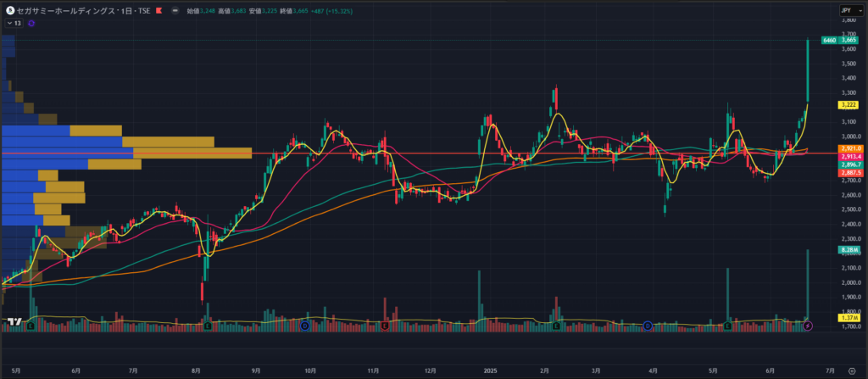
Task: Click the Sega Sammy symbol logo icon
Action: coord(9,10)
